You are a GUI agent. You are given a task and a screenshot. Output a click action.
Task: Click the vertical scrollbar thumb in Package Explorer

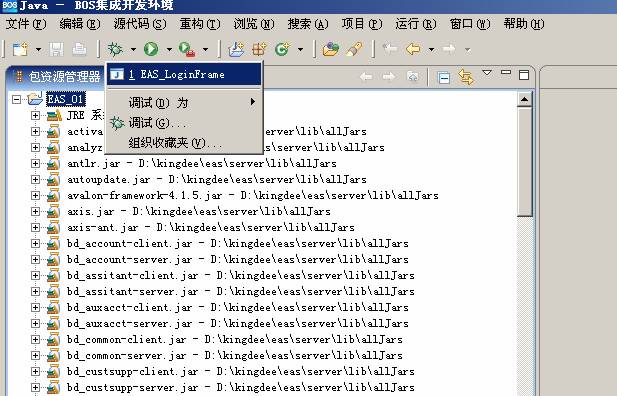[525, 162]
